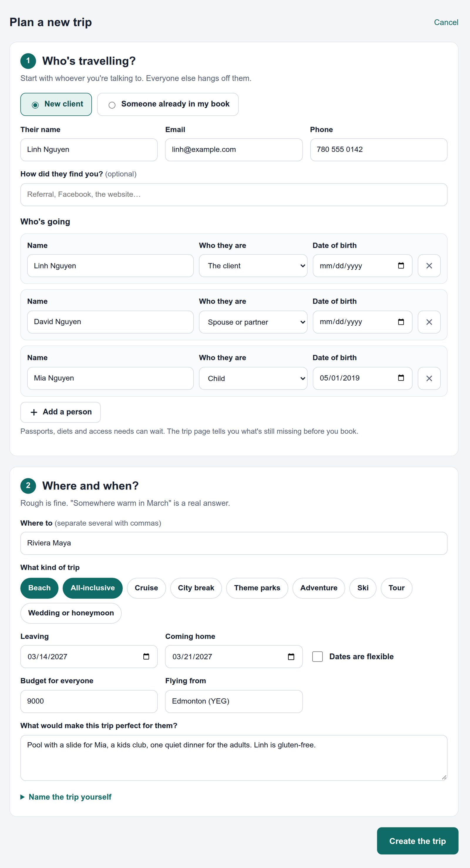The width and height of the screenshot is (470, 868).
Task: Focus the Phone number field
Action: pos(379,149)
